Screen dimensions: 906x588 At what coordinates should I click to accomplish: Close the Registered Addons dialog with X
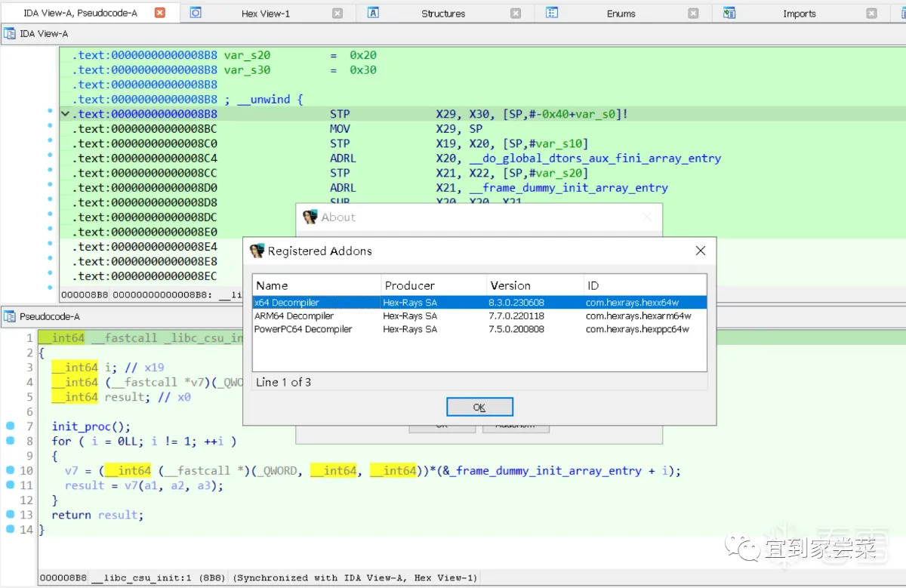coord(700,251)
